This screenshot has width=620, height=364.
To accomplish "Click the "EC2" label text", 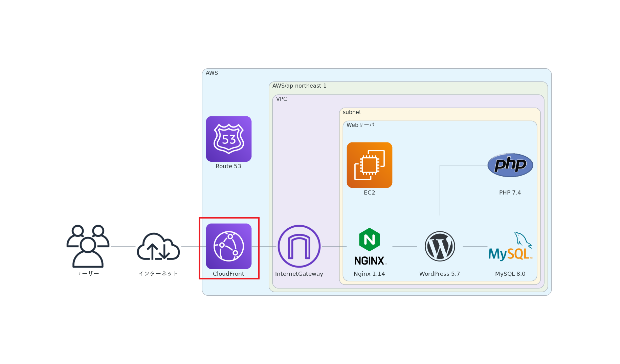I will (x=370, y=192).
